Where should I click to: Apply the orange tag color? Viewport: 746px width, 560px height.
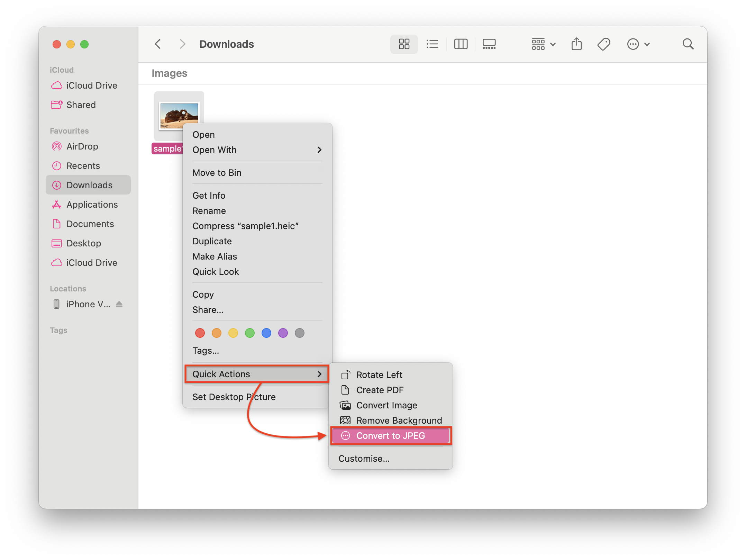217,333
